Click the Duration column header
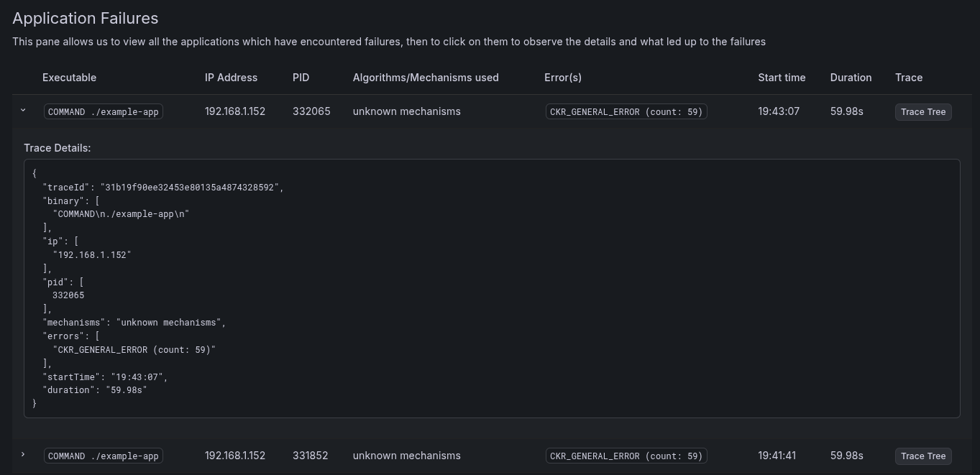The width and height of the screenshot is (980, 475). [x=851, y=78]
